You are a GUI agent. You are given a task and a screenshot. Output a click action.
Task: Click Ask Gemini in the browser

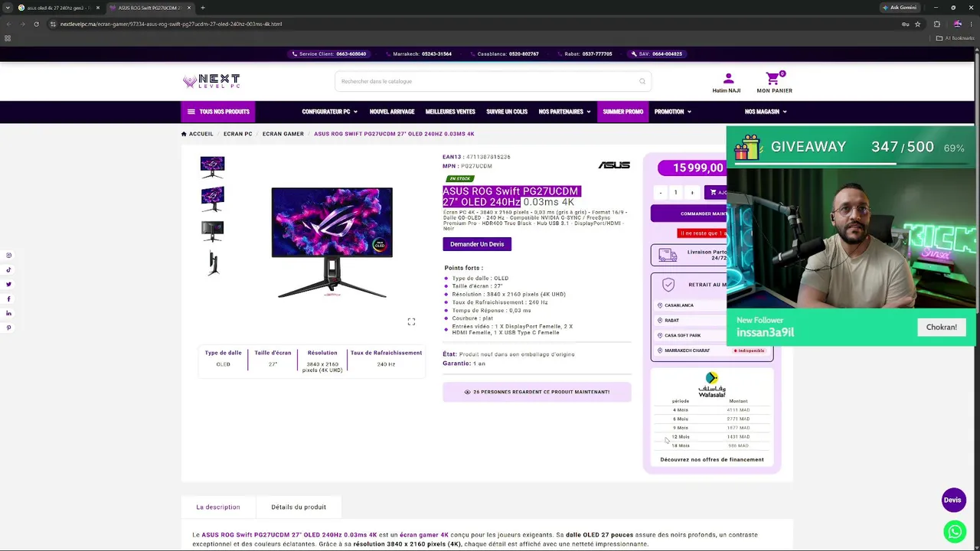point(900,8)
